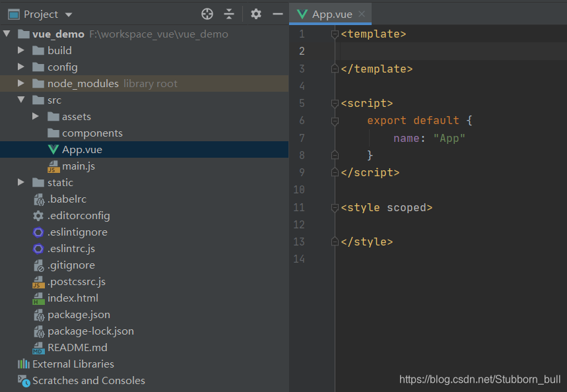Expand the build folder arrow
This screenshot has width=567, height=392.
(21, 50)
